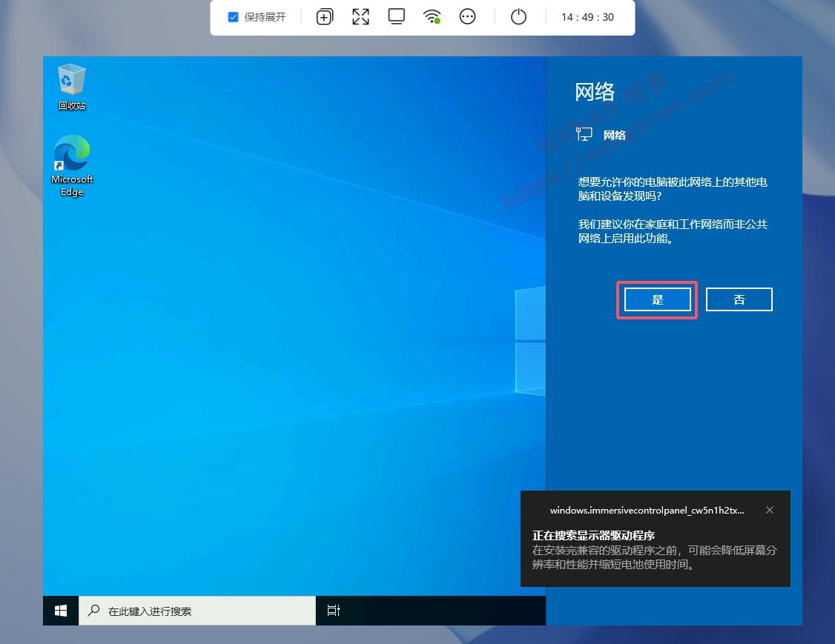Select the 回收站 recycle bin icon

click(x=72, y=87)
